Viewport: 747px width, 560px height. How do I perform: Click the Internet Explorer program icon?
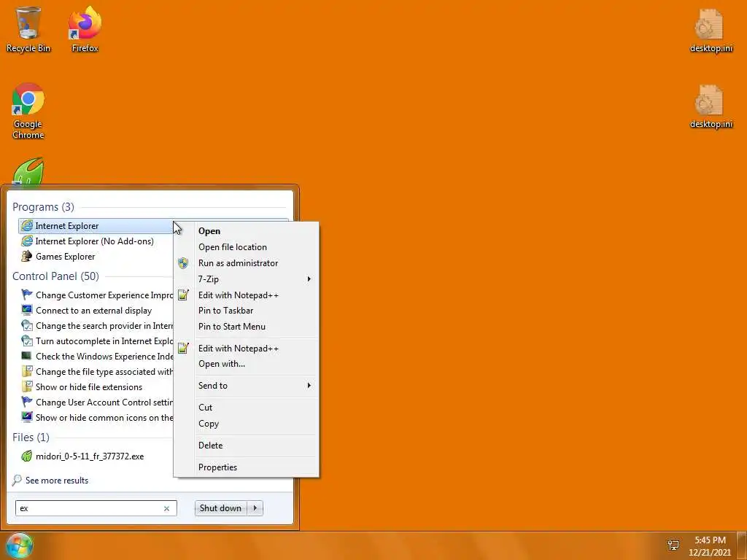27,226
